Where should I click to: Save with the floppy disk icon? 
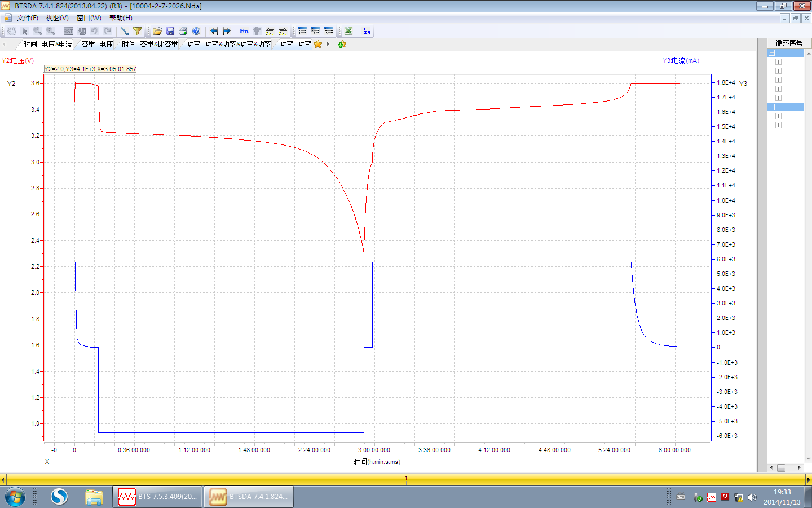tap(170, 31)
